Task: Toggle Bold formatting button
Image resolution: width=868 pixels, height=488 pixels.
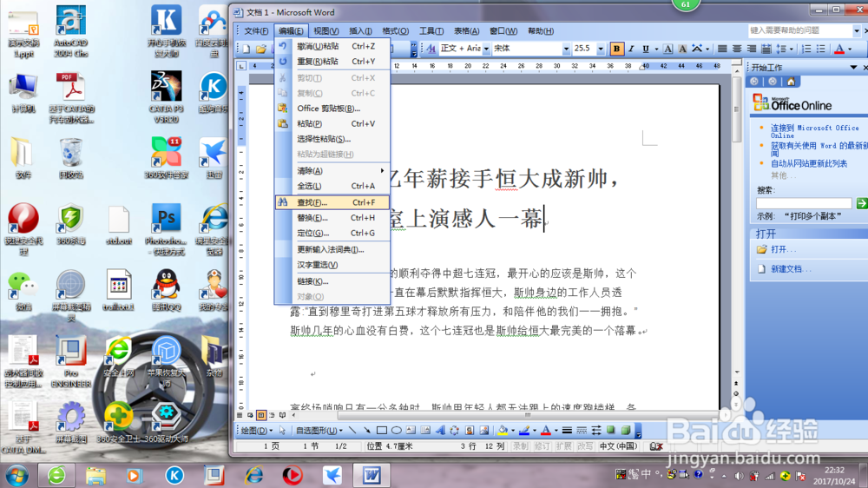Action: click(616, 49)
